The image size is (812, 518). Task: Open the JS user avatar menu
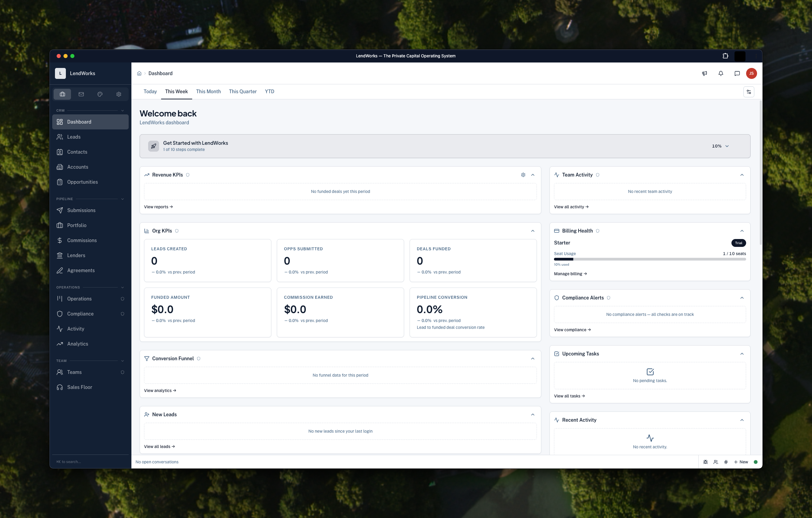(x=751, y=73)
